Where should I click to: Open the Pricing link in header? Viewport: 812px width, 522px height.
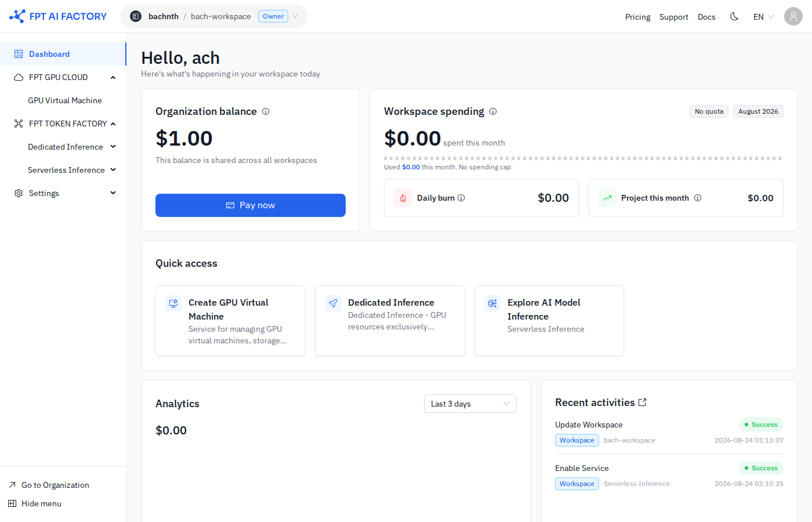637,17
